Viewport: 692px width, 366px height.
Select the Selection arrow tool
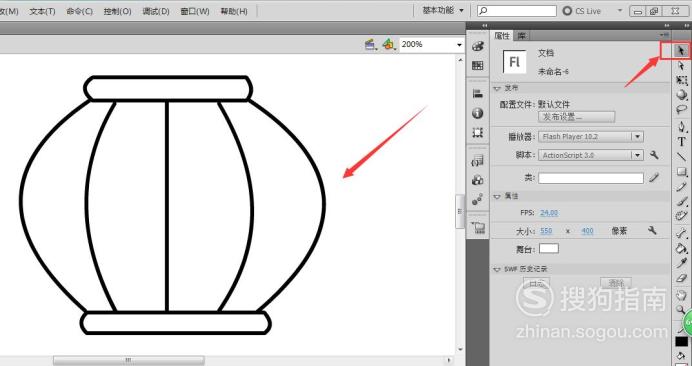point(681,51)
